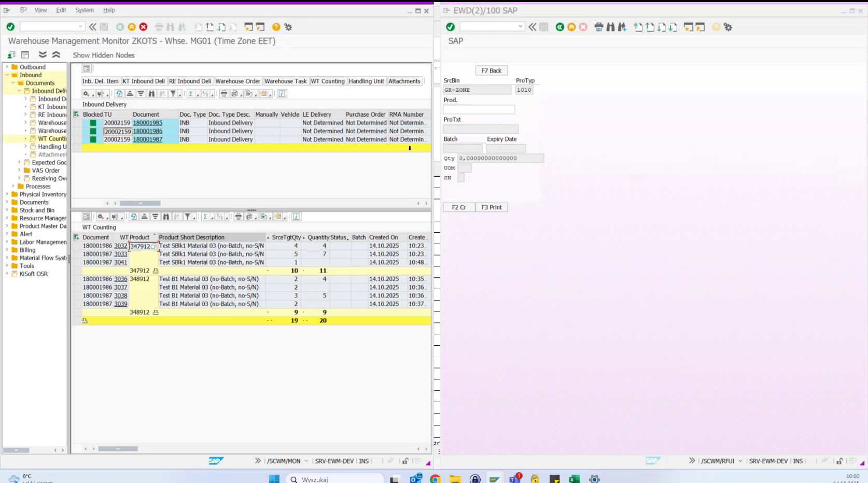
Task: Switch to the Warehouse Task tab
Action: pyautogui.click(x=286, y=81)
